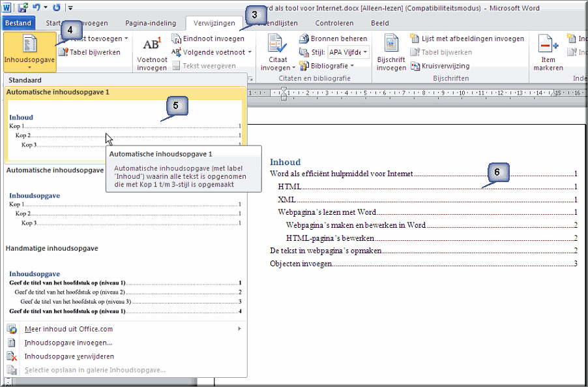Click the Bijschriften group label
The image size is (588, 387).
point(450,78)
